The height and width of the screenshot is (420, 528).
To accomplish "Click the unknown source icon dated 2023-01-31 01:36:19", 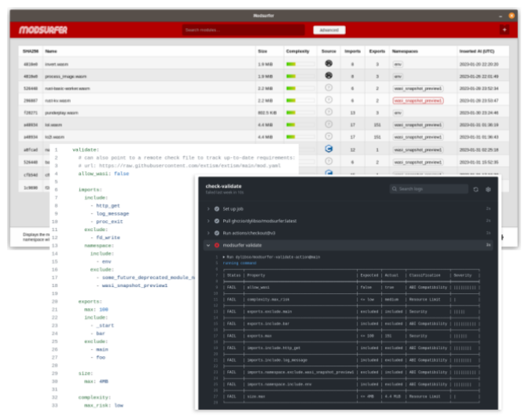I will coord(329,124).
